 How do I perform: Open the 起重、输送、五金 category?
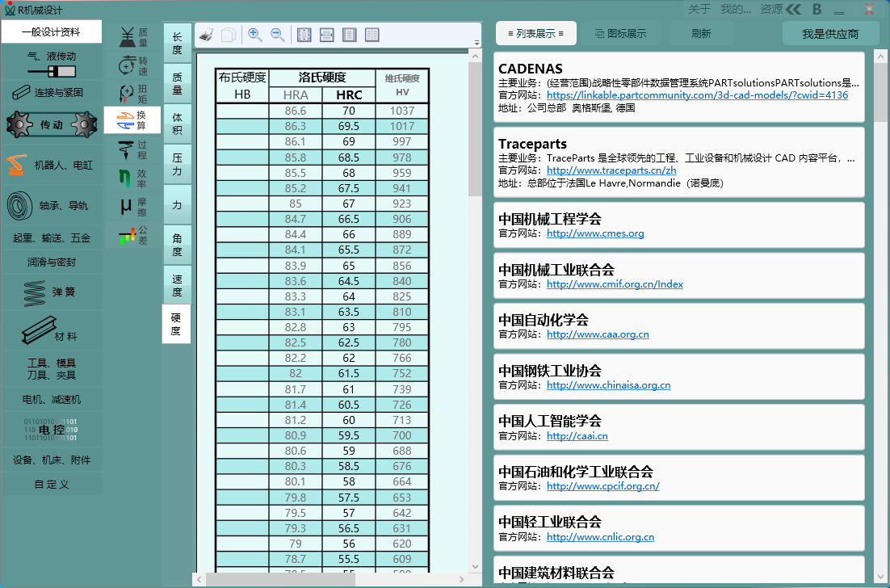tap(52, 237)
